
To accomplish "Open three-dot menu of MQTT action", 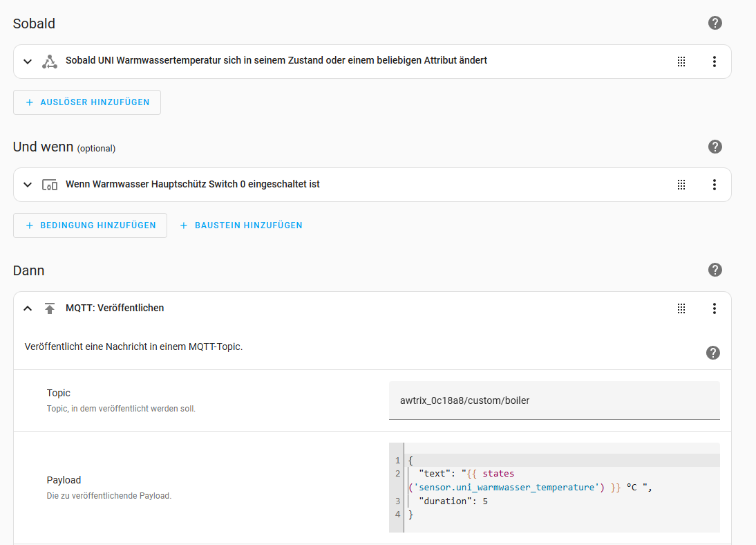I will point(714,308).
